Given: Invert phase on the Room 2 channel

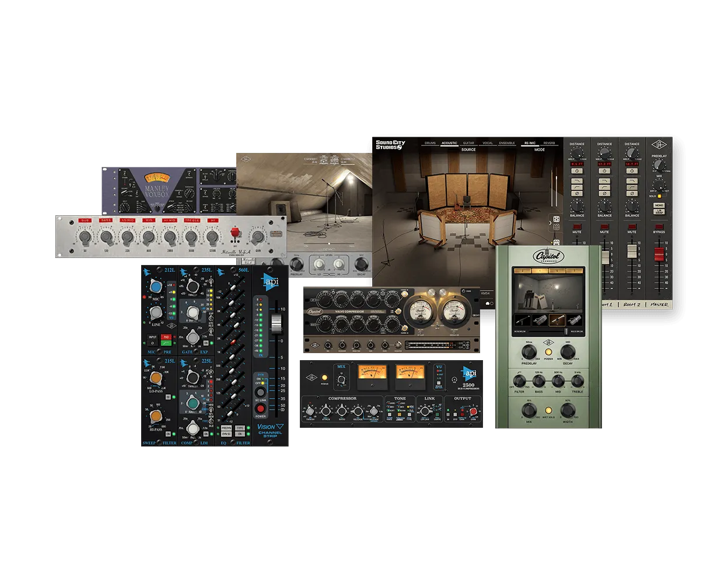Looking at the screenshot, I should click(x=632, y=193).
